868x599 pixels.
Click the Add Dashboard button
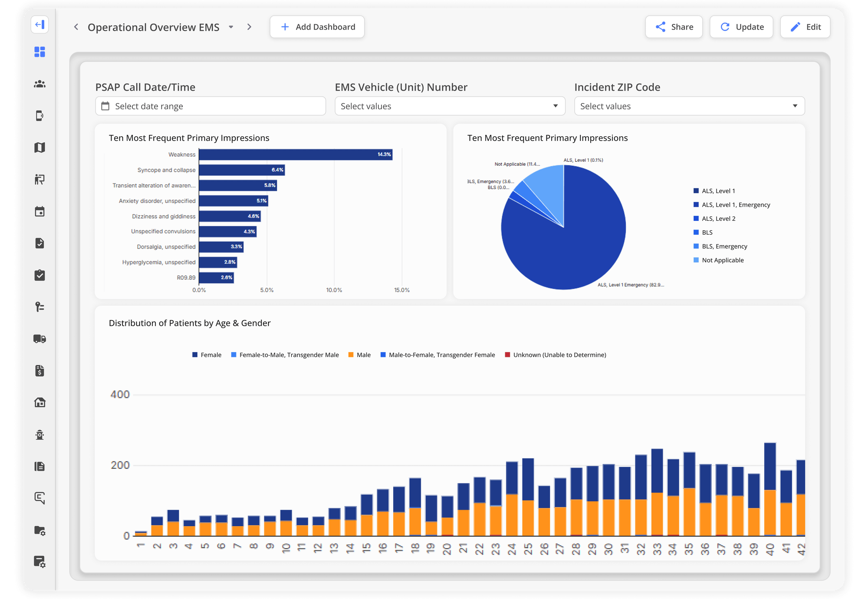[x=317, y=27]
